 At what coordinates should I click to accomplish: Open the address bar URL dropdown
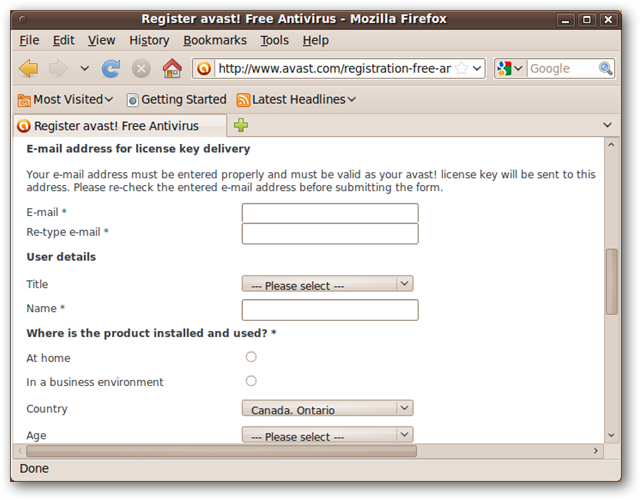tap(477, 68)
